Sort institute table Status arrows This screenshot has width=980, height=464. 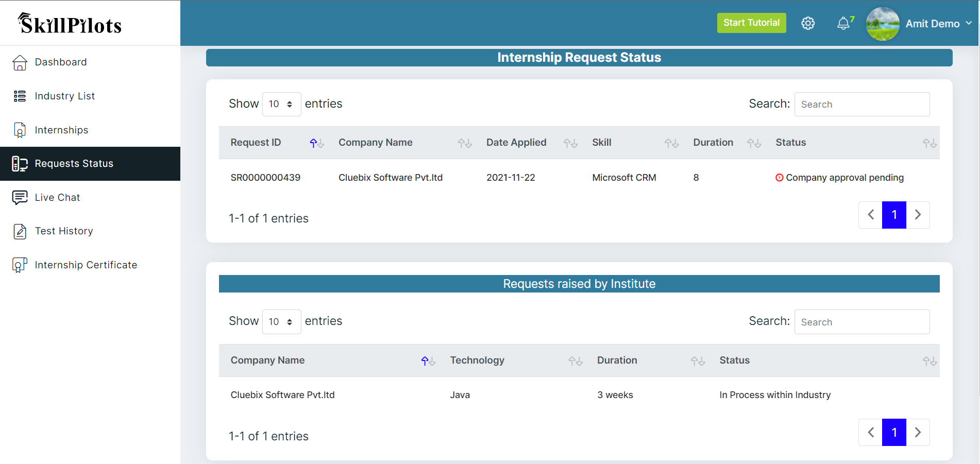pyautogui.click(x=930, y=361)
